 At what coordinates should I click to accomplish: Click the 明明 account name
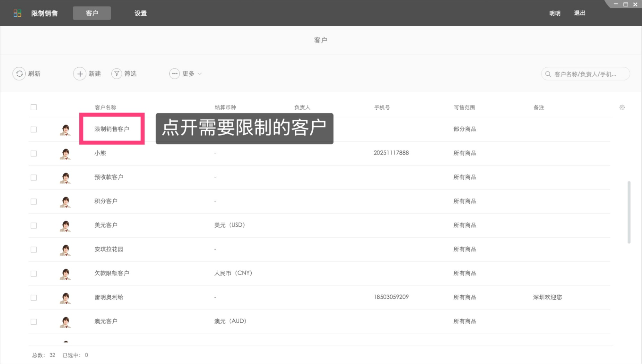click(555, 13)
